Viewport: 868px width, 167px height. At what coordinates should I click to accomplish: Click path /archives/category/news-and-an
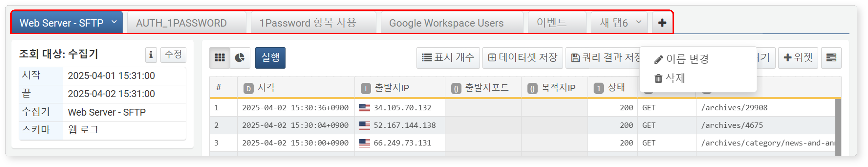(x=768, y=143)
